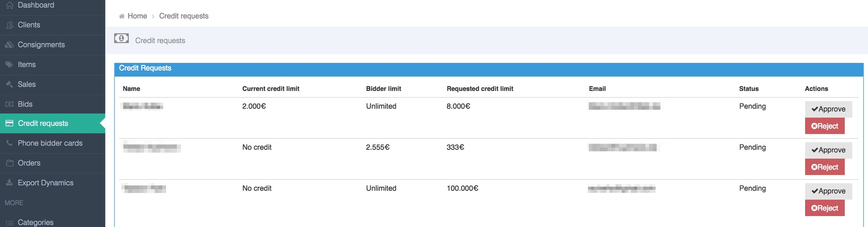Open the Credit requests menu item
The height and width of the screenshot is (227, 868).
[43, 123]
